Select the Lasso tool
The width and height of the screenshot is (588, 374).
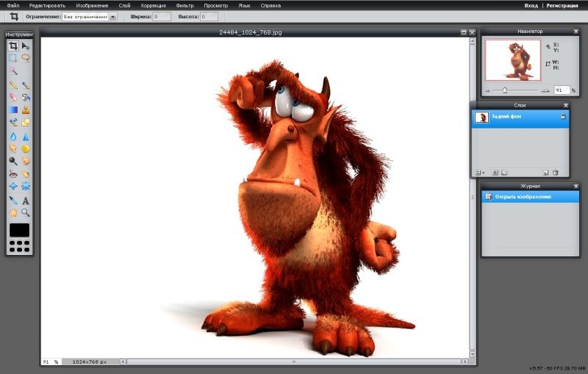coord(26,58)
